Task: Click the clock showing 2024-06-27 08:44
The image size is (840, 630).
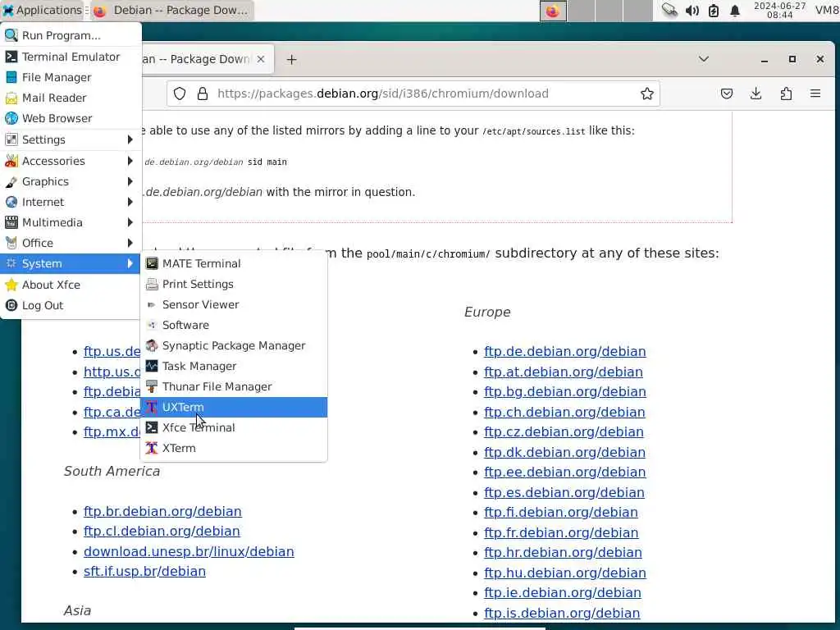Action: point(779,10)
